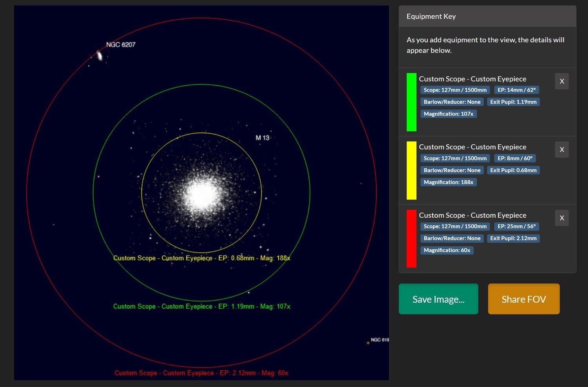Click the EP: 25mm / 56° tag

(517, 226)
